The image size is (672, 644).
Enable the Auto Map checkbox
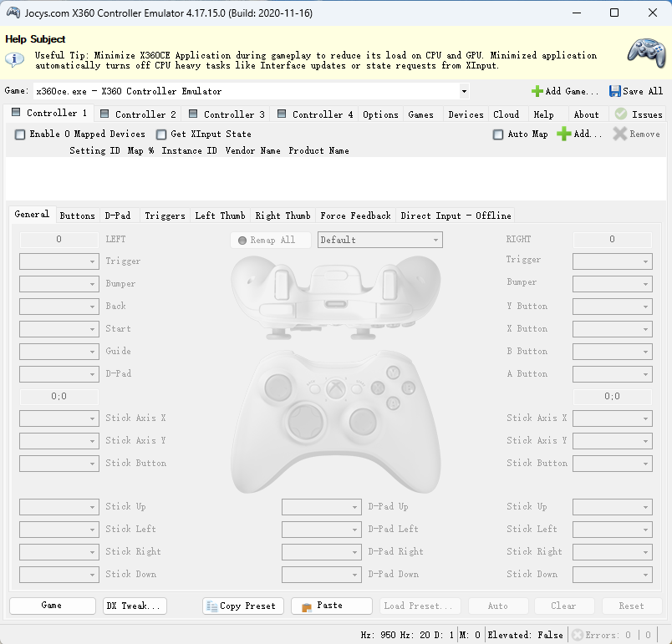pyautogui.click(x=497, y=134)
